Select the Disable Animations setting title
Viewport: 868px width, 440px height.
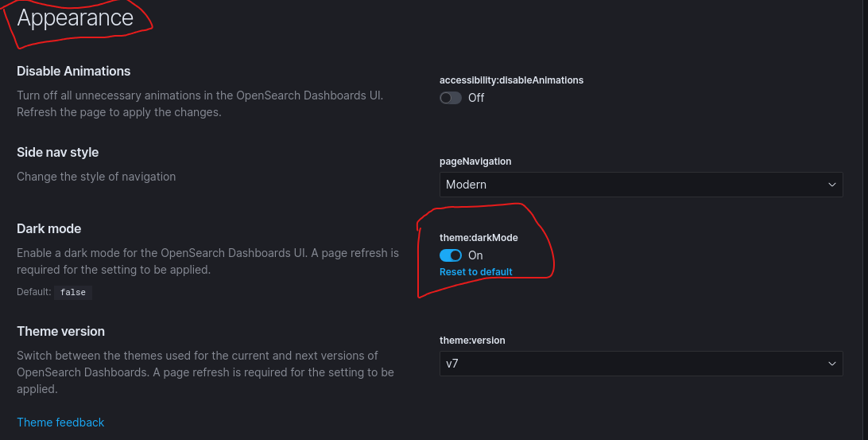click(x=74, y=71)
